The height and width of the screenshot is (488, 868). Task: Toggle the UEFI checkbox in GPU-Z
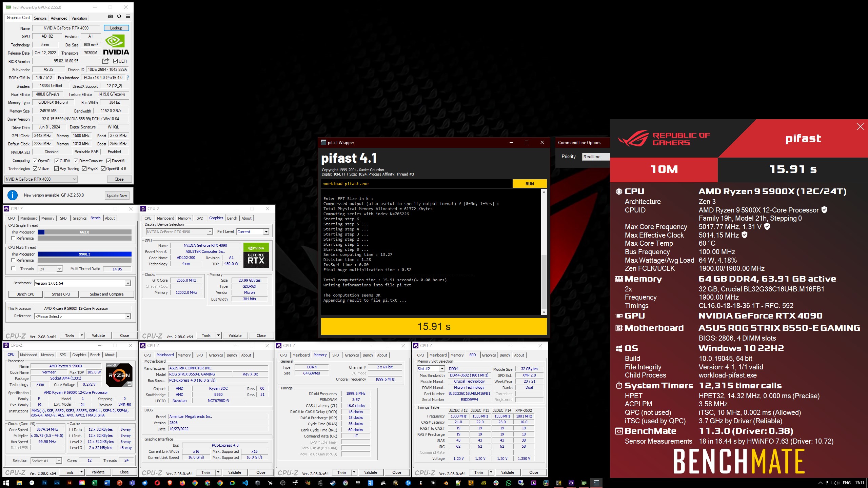coord(116,61)
